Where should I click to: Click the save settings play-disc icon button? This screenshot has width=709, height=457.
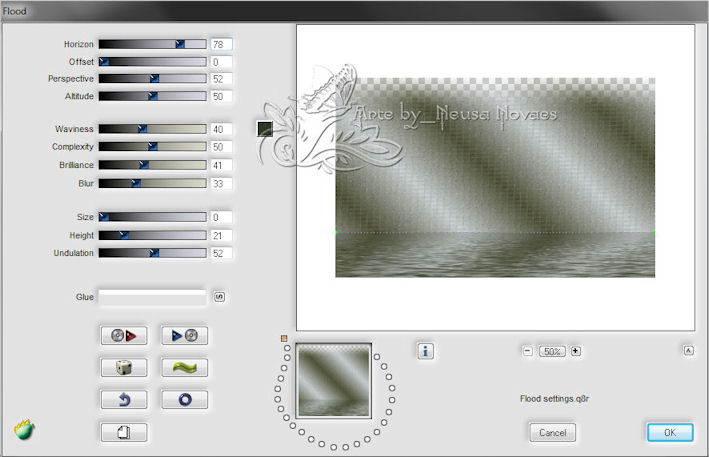coord(185,335)
